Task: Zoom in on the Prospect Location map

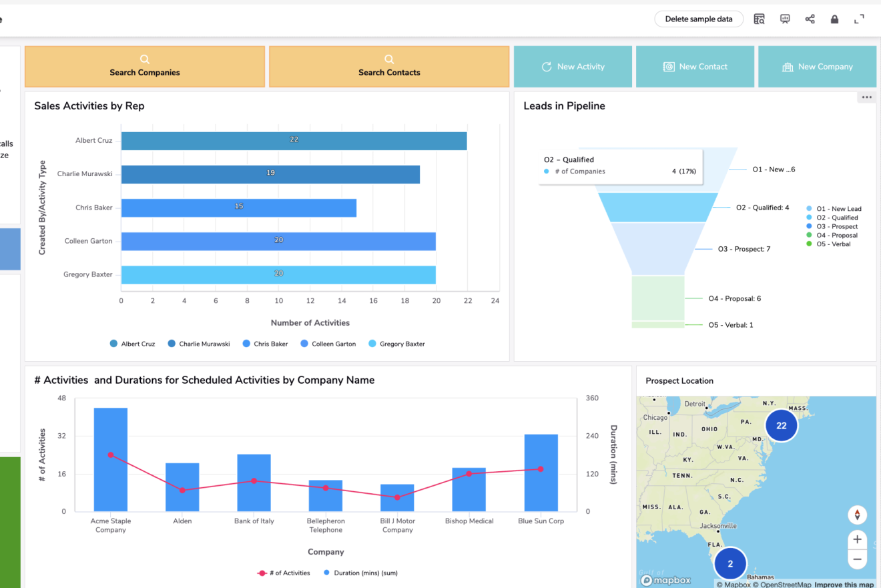Action: point(857,539)
